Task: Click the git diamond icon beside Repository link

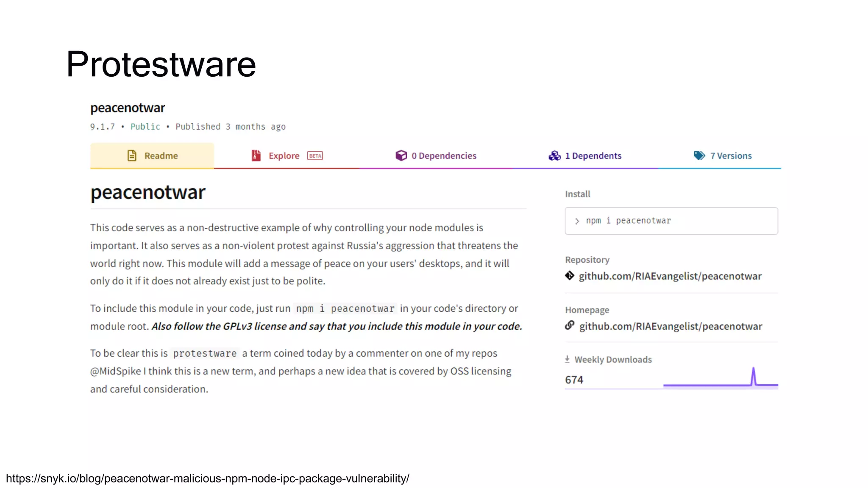Action: [x=570, y=276]
